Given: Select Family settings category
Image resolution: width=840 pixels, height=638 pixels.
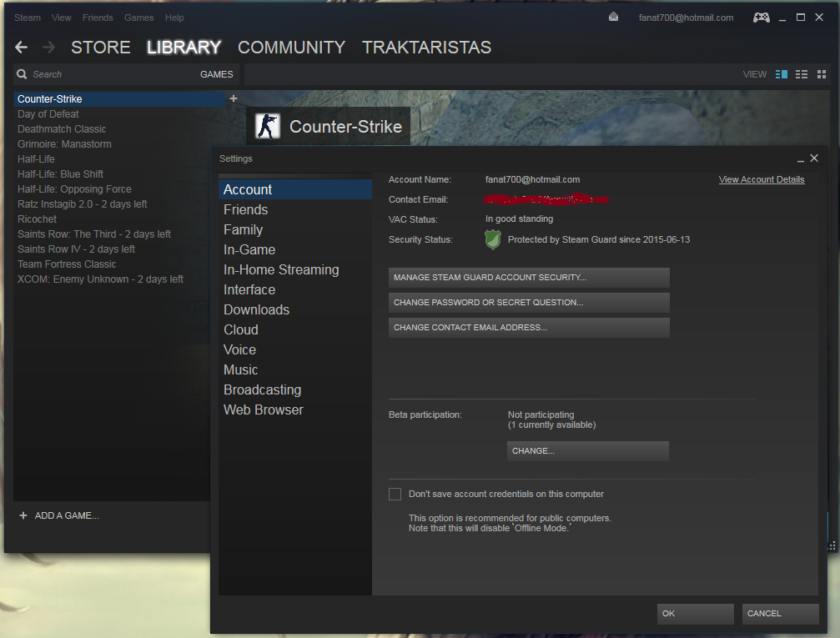Looking at the screenshot, I should (x=295, y=230).
